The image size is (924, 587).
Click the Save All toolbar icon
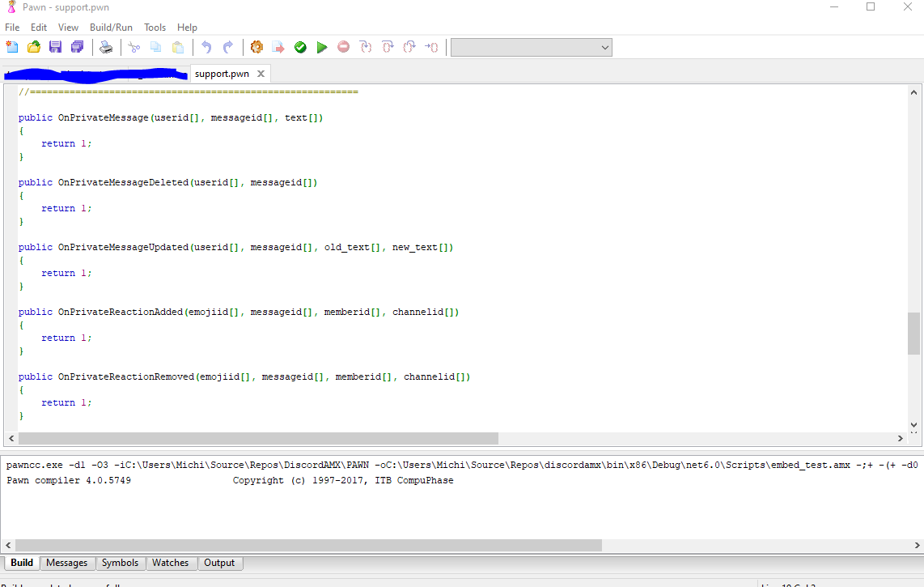pos(77,47)
